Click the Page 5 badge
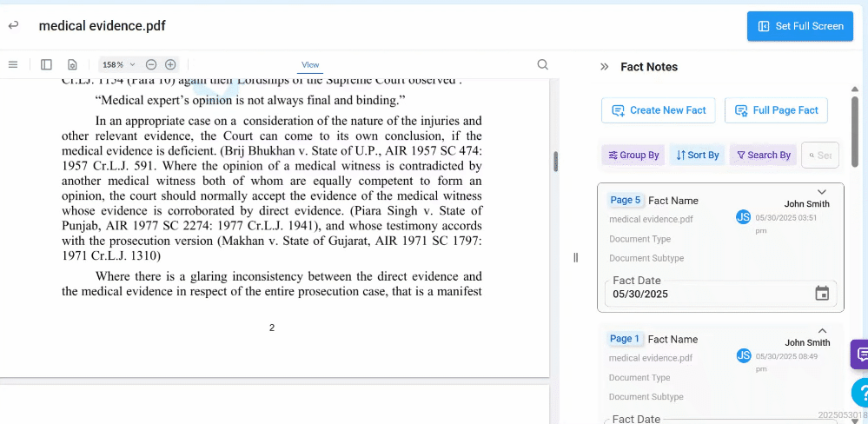This screenshot has height=424, width=868. [x=625, y=200]
